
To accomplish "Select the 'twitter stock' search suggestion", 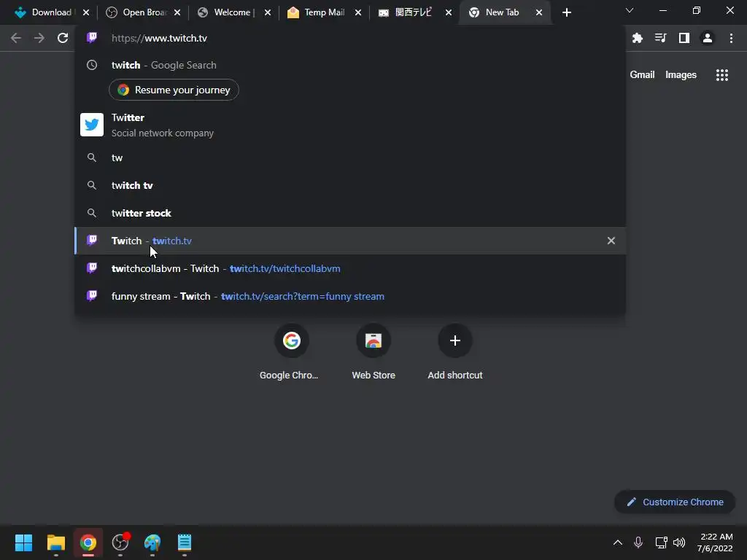I will (350, 213).
